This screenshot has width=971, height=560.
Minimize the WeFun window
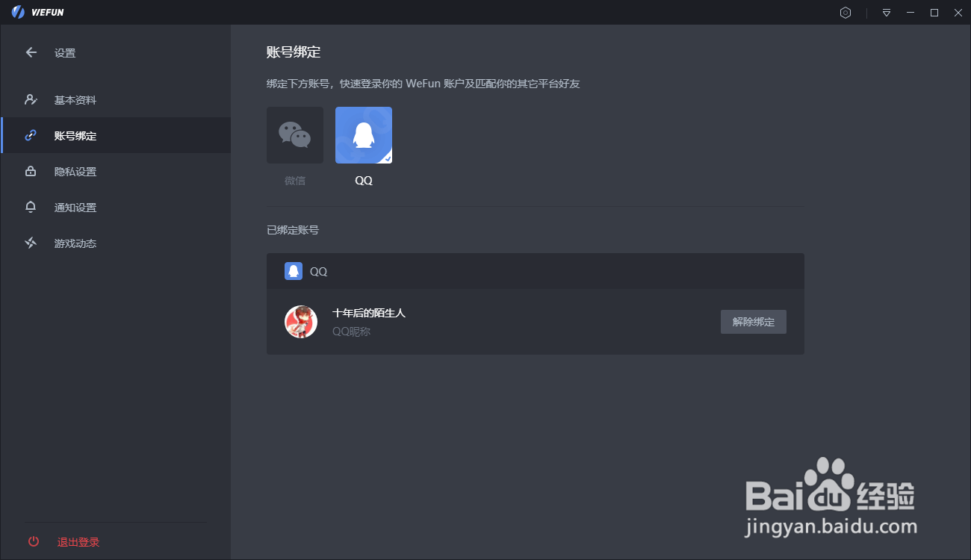pyautogui.click(x=910, y=13)
